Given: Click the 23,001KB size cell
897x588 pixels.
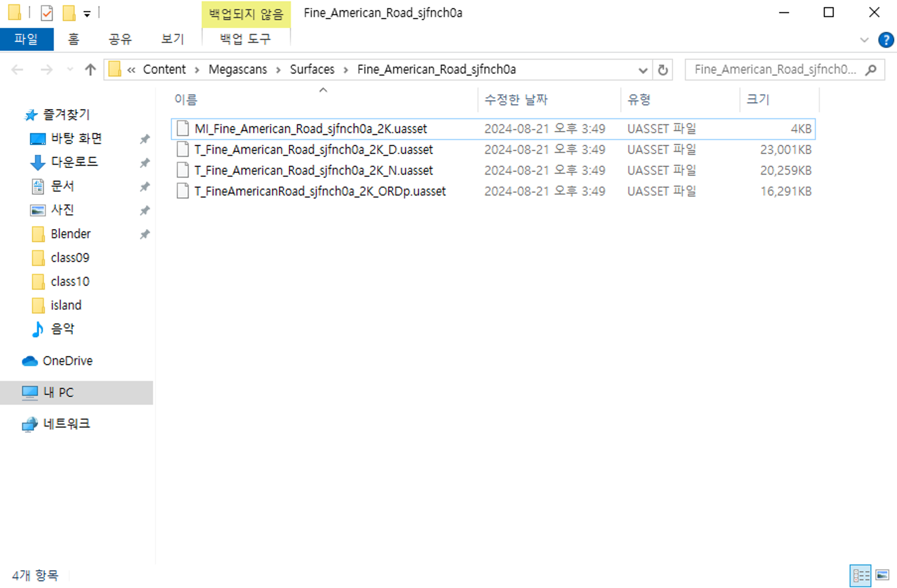Looking at the screenshot, I should (x=786, y=150).
